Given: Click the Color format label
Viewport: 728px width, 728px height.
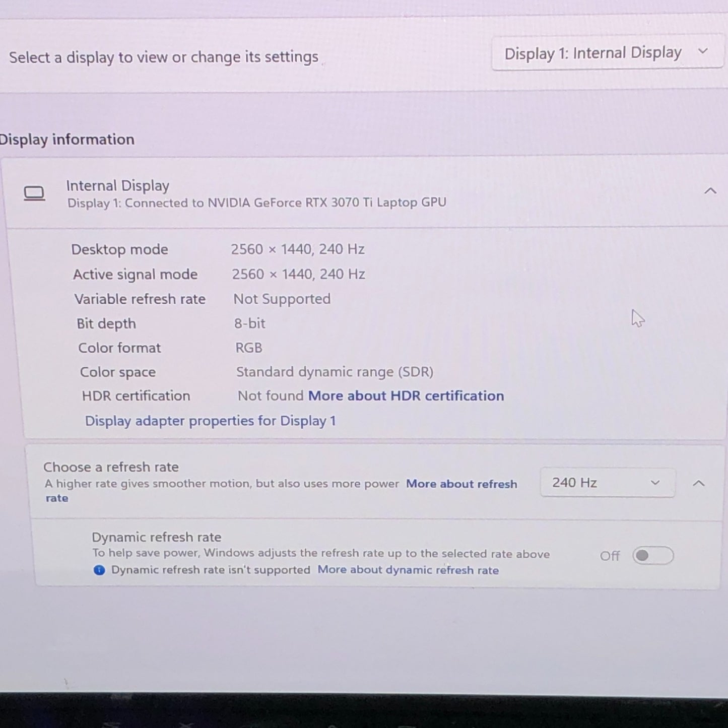Looking at the screenshot, I should tap(119, 348).
